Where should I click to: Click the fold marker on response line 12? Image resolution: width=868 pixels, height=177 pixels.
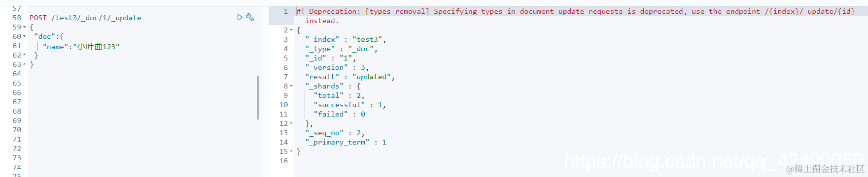(x=291, y=123)
